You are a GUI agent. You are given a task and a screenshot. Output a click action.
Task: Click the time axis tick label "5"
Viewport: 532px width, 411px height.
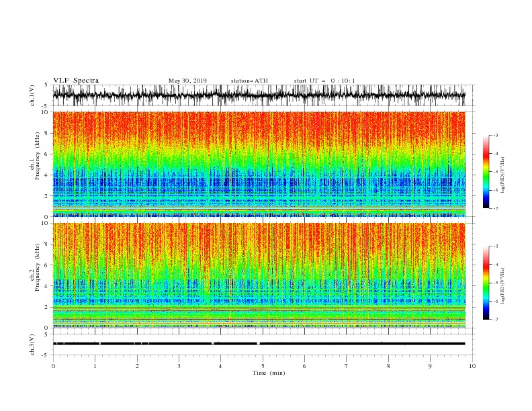click(x=263, y=366)
